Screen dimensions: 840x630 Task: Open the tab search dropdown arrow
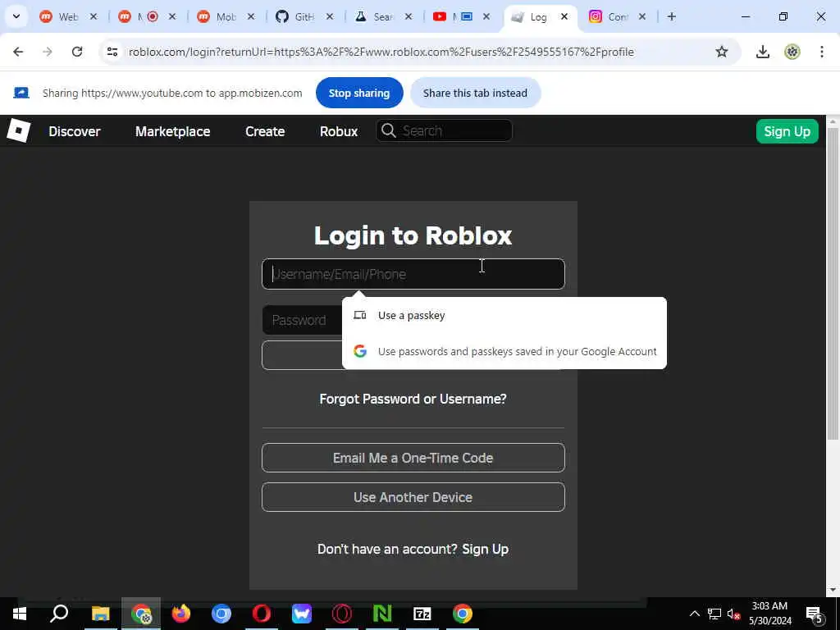[x=16, y=16]
